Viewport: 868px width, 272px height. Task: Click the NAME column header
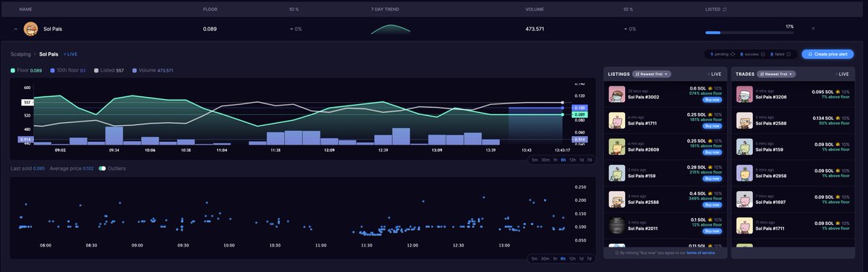coord(26,9)
